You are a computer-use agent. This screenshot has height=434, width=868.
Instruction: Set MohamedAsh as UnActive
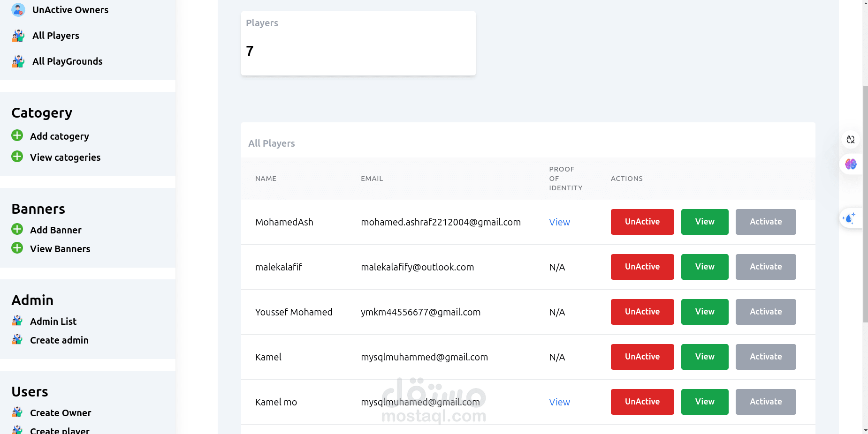point(642,222)
